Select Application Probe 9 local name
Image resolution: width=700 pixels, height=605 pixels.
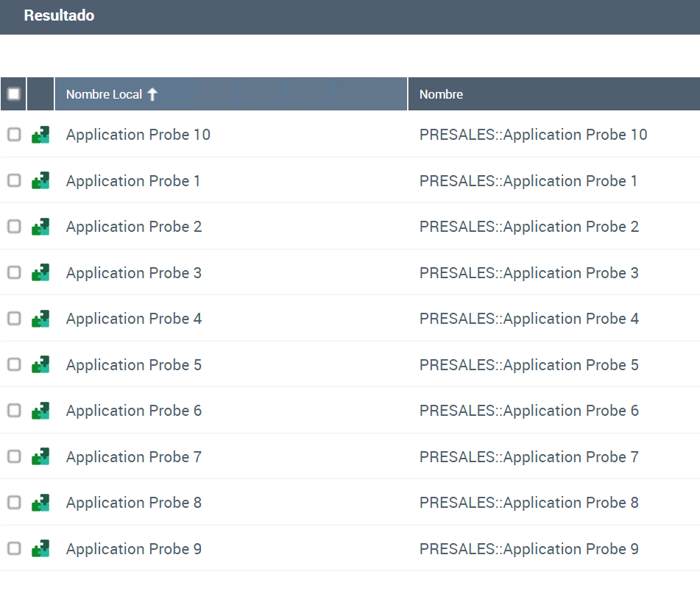(134, 549)
